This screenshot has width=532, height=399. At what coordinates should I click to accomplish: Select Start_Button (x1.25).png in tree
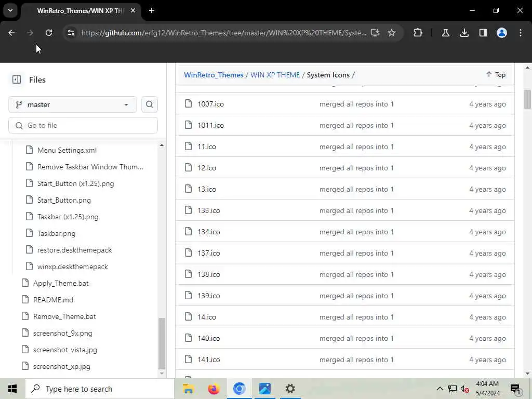coord(76,183)
